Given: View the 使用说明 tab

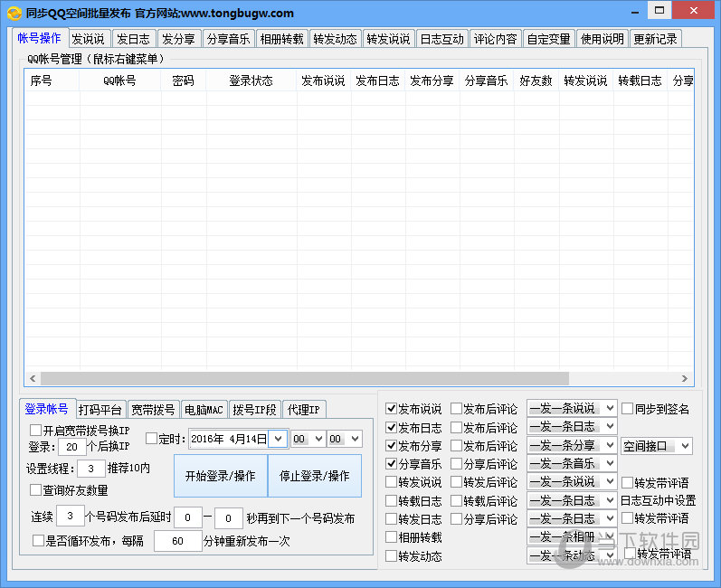Looking at the screenshot, I should 602,39.
